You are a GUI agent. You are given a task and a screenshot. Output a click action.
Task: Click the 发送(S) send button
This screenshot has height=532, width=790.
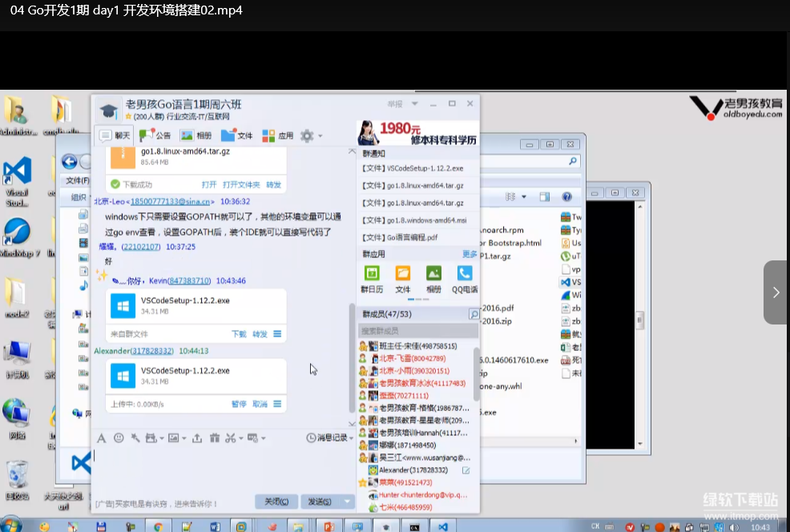click(320, 502)
